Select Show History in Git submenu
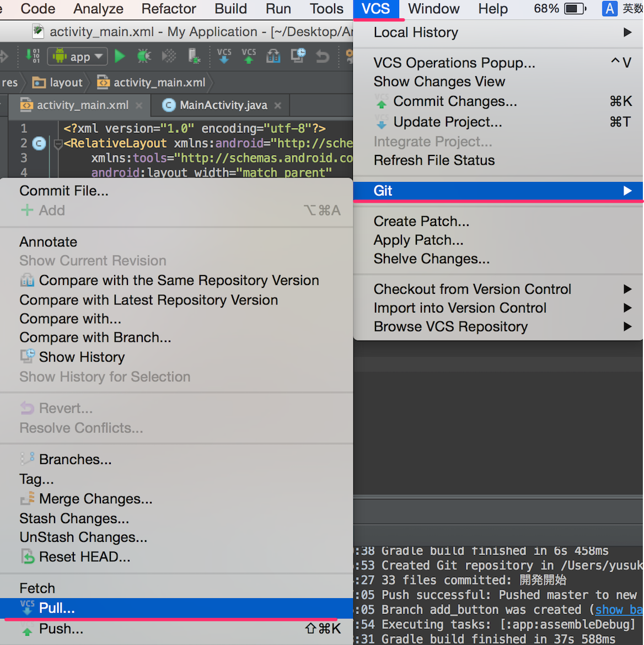 pyautogui.click(x=176, y=357)
